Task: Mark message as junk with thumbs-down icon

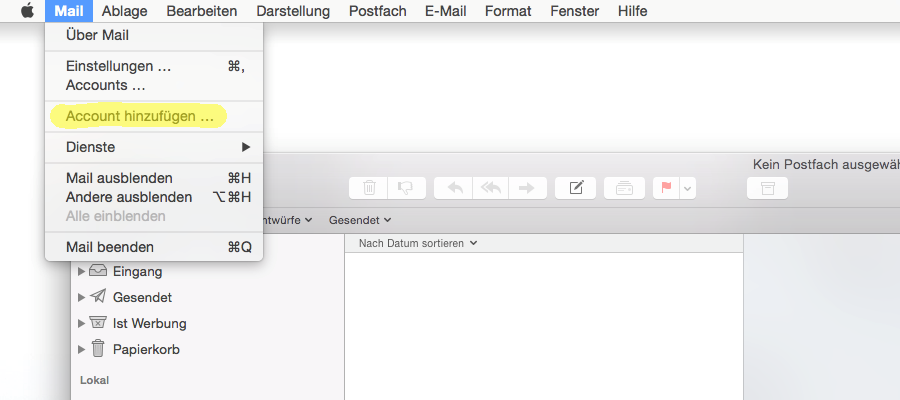Action: coord(406,188)
